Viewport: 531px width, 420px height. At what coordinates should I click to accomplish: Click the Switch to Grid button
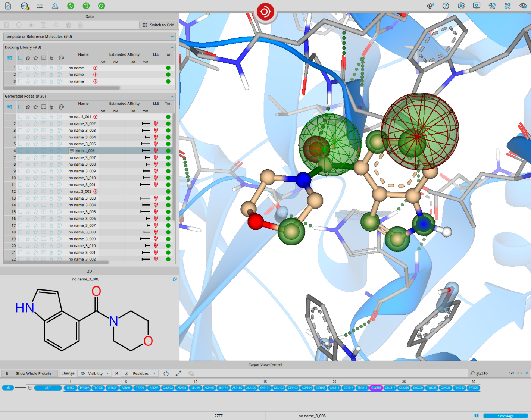158,25
